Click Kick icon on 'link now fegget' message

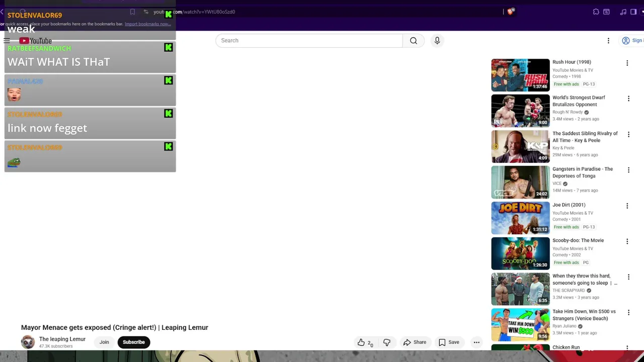click(x=169, y=114)
